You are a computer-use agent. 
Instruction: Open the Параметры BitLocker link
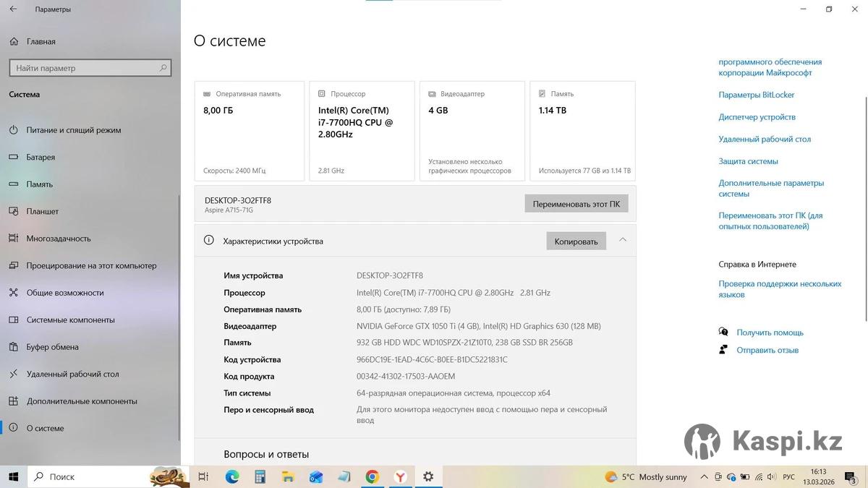(x=756, y=95)
